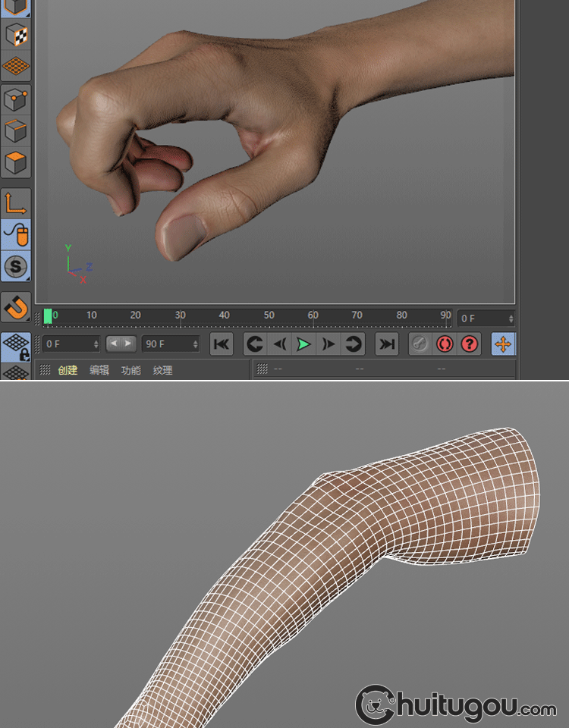Toggle the magnet Snap tool
The height and width of the screenshot is (728, 569).
coord(15,307)
